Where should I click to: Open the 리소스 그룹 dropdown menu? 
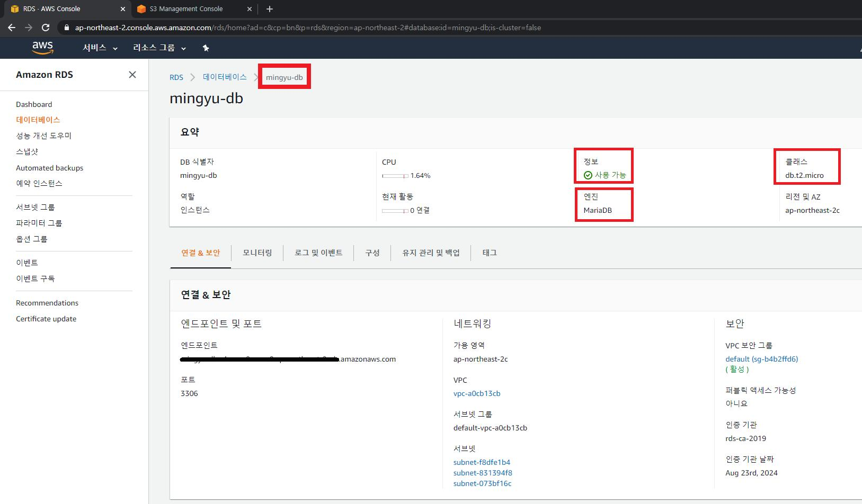coord(159,48)
